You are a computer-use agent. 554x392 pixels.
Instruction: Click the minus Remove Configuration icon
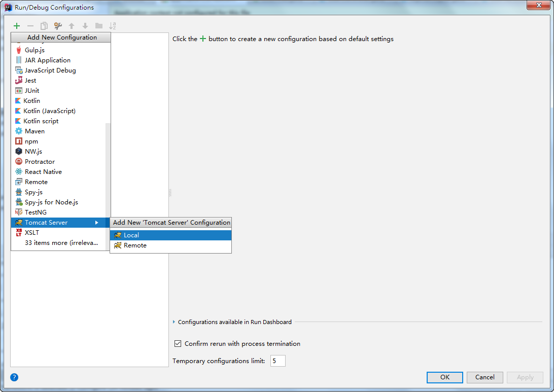click(x=30, y=26)
